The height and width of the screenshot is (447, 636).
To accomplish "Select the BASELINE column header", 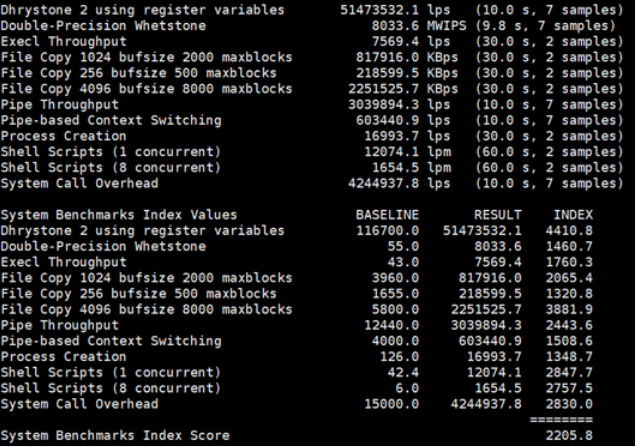I will [x=387, y=214].
